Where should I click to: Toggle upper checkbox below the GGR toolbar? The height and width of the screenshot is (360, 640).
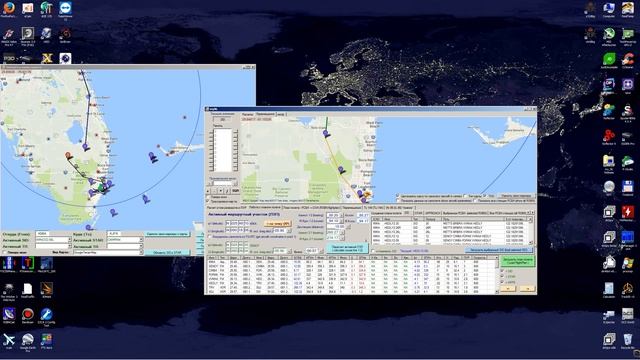[208, 197]
